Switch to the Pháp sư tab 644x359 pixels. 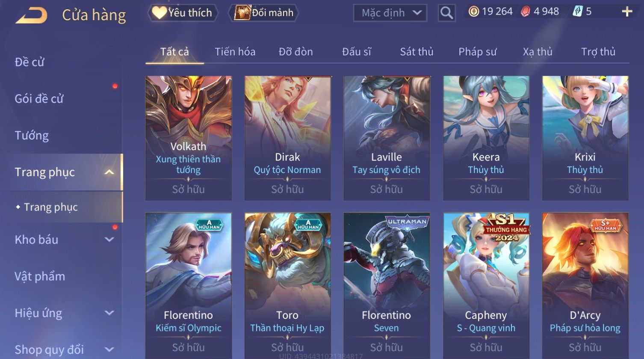click(x=477, y=52)
